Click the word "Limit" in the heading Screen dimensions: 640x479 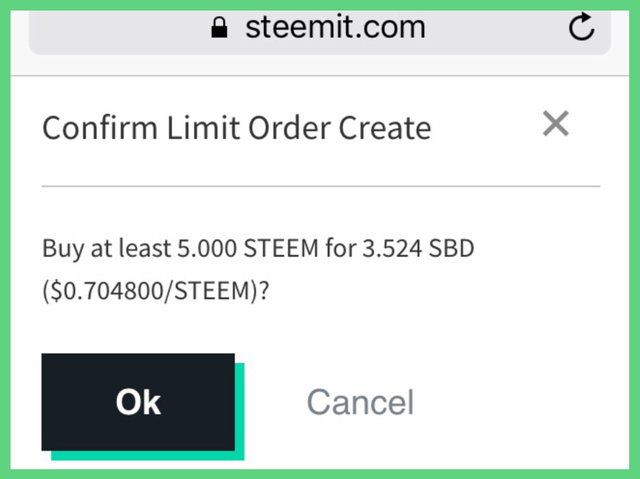pos(203,128)
